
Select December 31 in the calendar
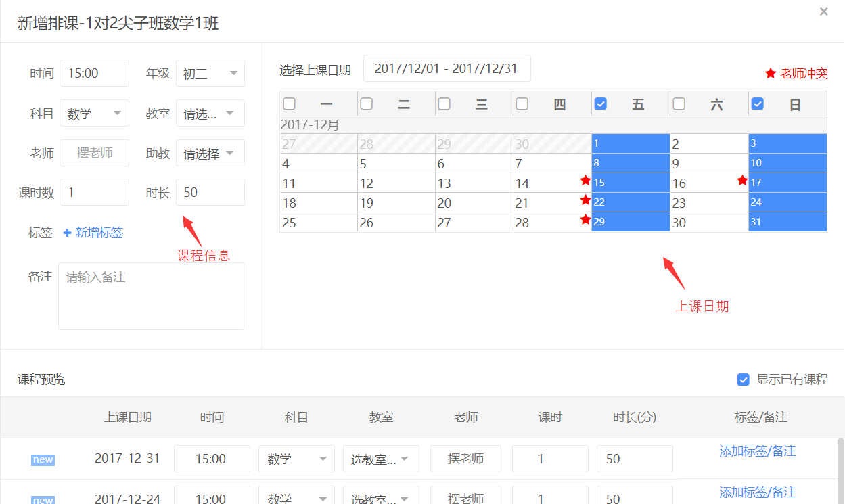pos(787,222)
